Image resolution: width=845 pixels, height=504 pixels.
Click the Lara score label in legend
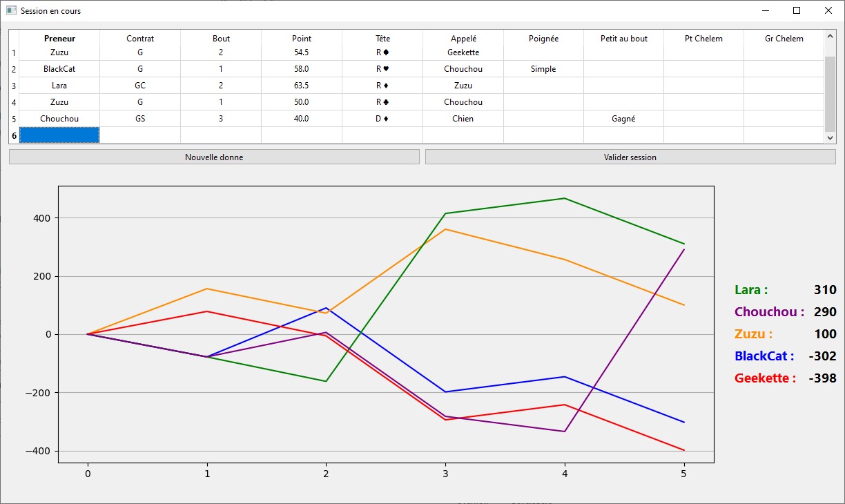751,290
